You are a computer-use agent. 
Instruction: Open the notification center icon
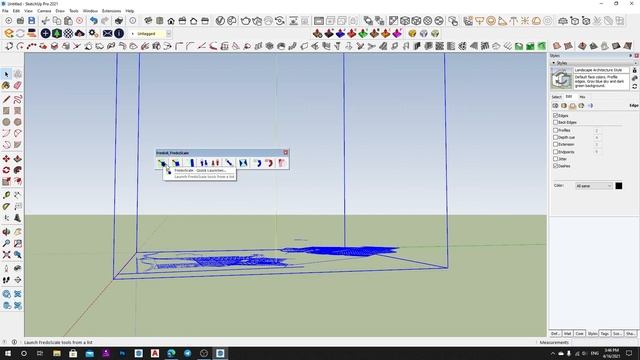(629, 353)
